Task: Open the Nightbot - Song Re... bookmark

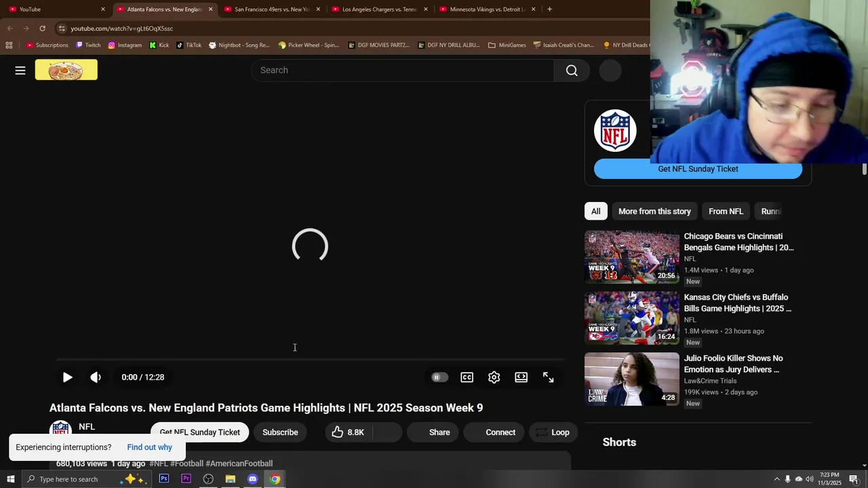Action: click(239, 45)
